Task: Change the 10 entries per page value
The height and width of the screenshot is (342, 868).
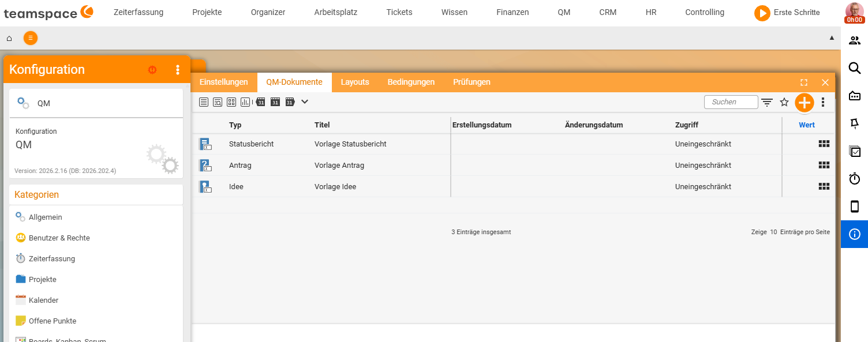Action: pyautogui.click(x=773, y=232)
